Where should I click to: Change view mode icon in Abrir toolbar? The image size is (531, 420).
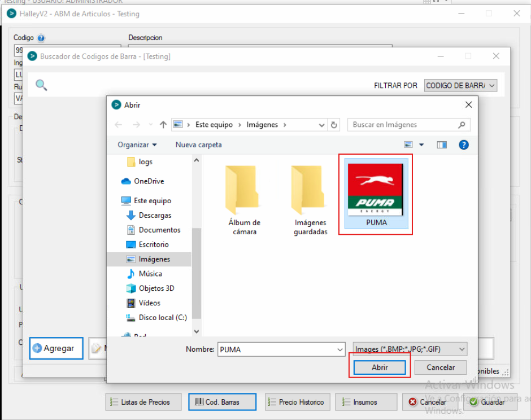(x=408, y=145)
